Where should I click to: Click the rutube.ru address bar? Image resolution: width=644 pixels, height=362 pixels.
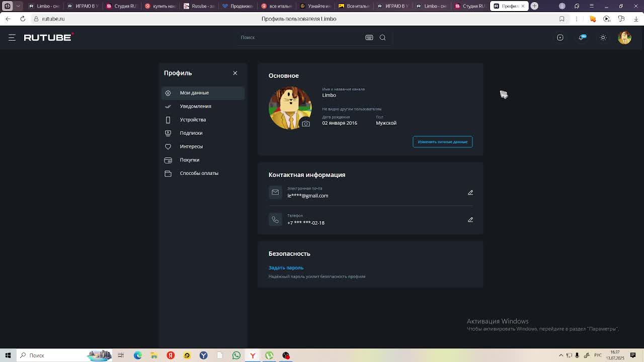click(53, 19)
